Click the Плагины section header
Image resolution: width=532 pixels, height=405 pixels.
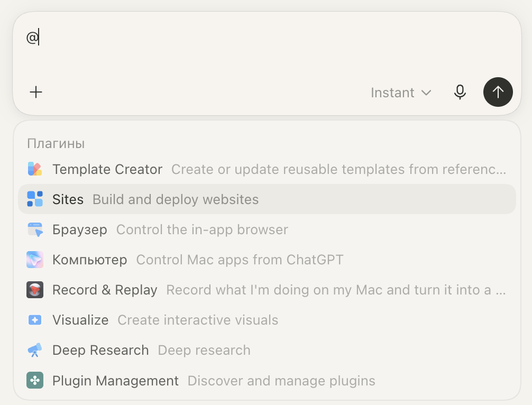point(56,143)
